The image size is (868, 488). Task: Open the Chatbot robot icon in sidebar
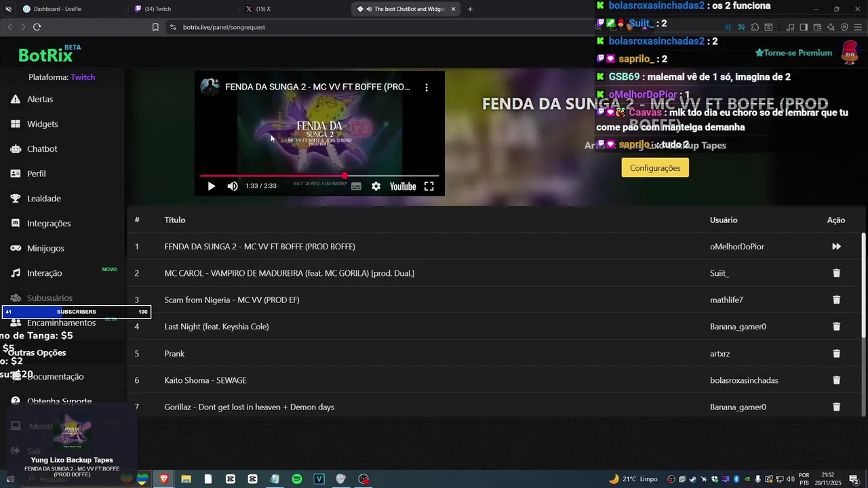pos(16,148)
